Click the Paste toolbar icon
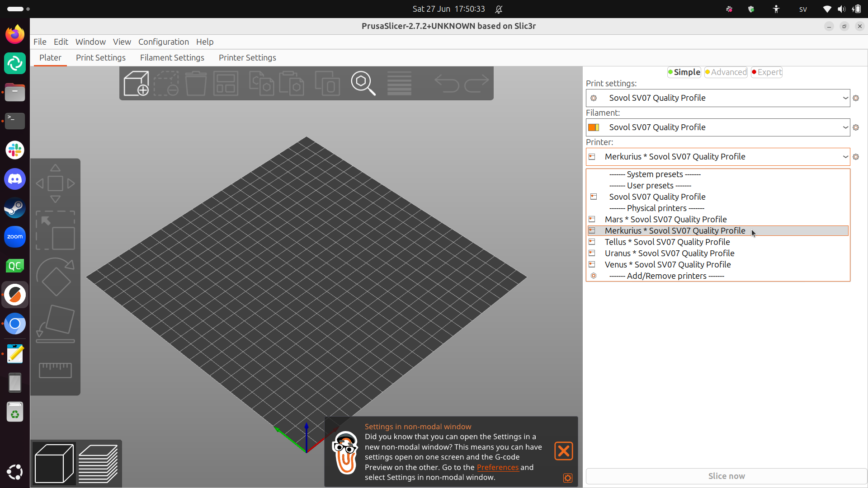The width and height of the screenshot is (868, 488). 292,84
